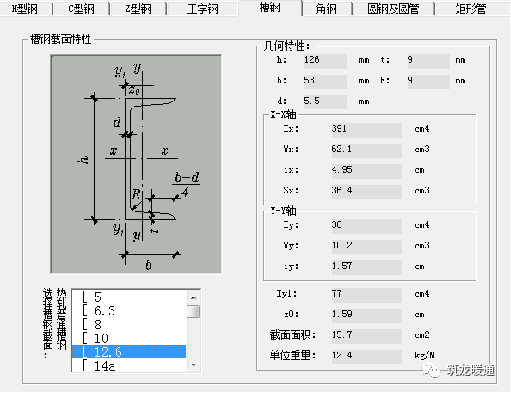
Task: Select channel size [ 5 in list
Action: [x=129, y=297]
